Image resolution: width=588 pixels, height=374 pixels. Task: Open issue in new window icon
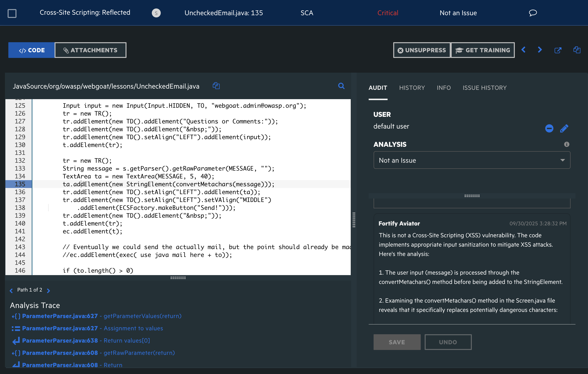coord(558,50)
